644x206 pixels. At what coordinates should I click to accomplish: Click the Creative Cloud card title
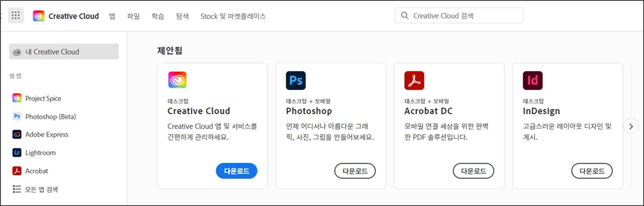pyautogui.click(x=199, y=111)
